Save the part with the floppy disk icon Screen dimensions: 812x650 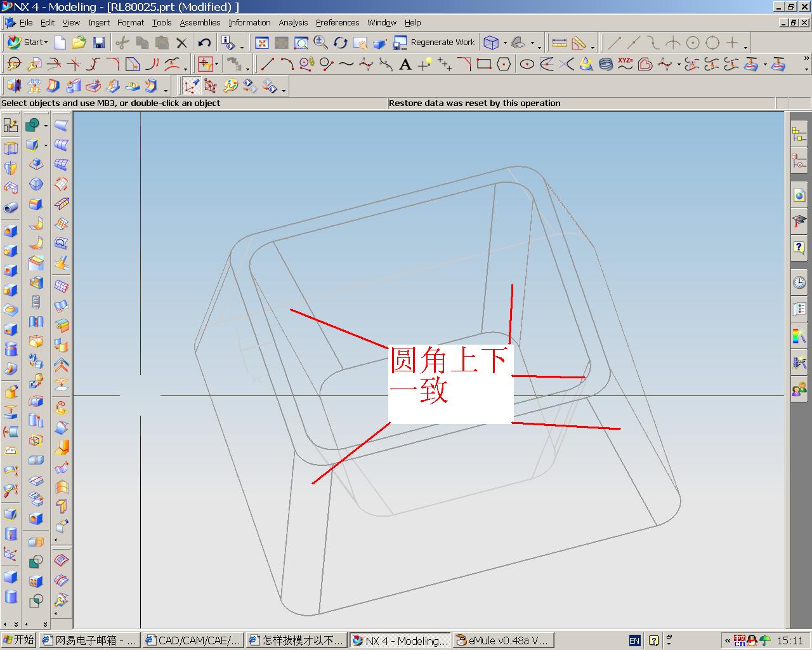(x=99, y=43)
